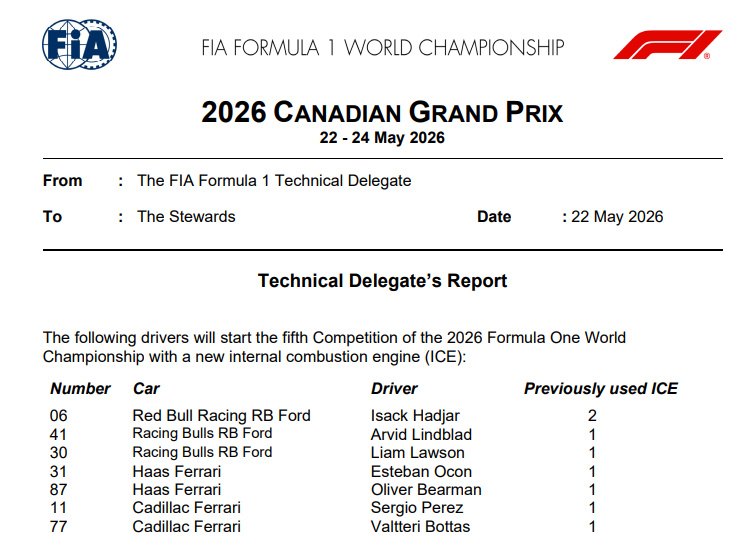Image resolution: width=745 pixels, height=551 pixels.
Task: Click the Liam Lawson driver name
Action: click(x=418, y=453)
